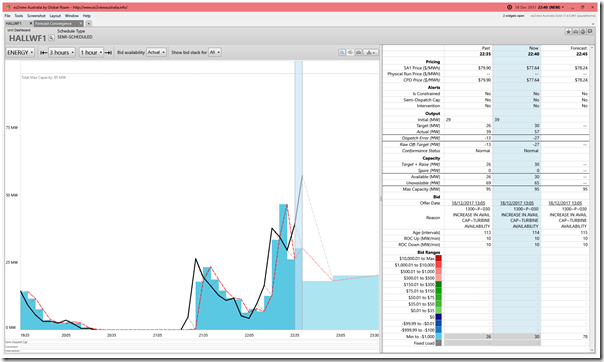Click the third icon in the chart toolbar
The image size is (604, 362).
pyautogui.click(x=358, y=52)
